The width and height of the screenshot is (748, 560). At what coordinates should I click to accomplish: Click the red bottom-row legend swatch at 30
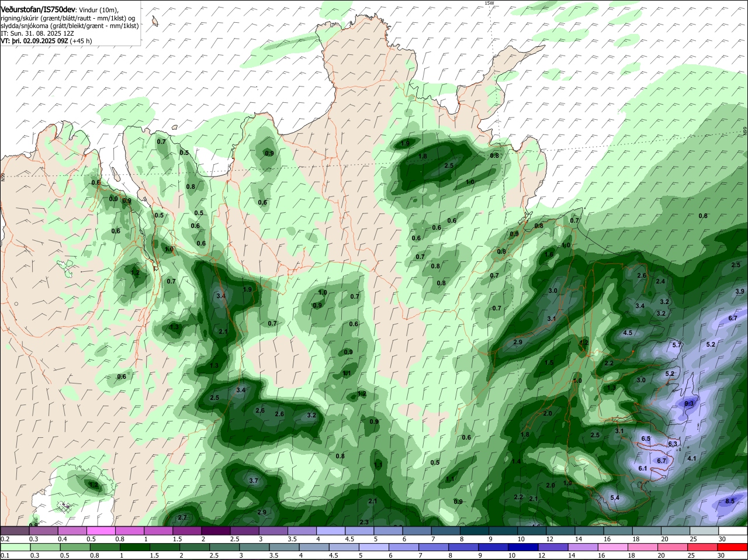point(733,547)
